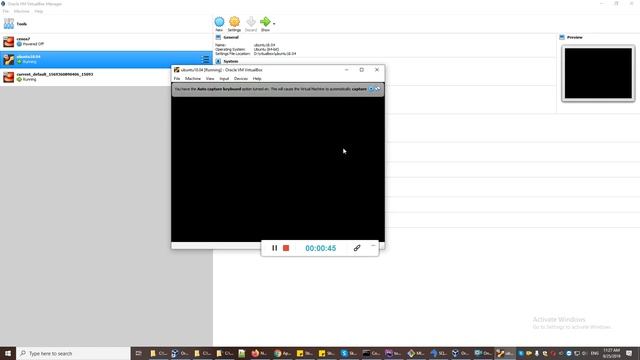Open File menu in VirtualBox Manager

(x=6, y=11)
